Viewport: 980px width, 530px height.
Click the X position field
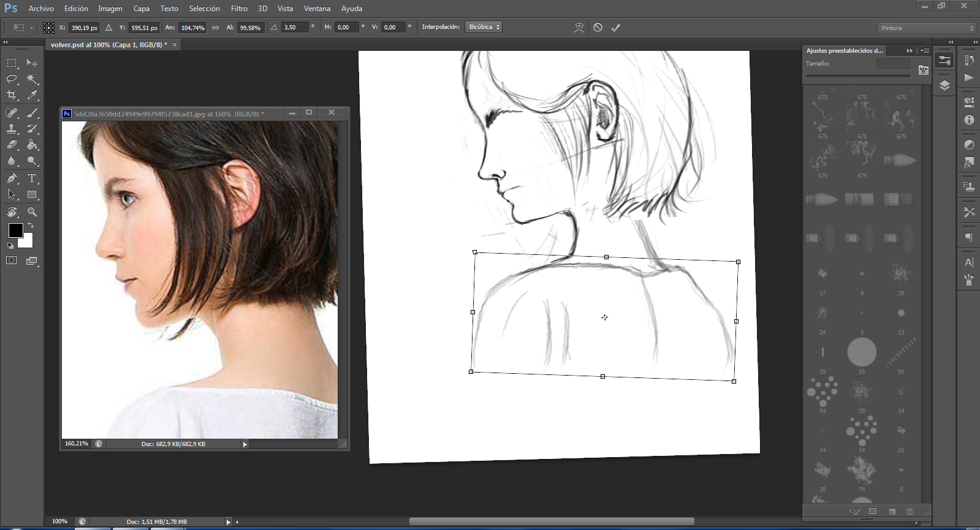click(x=85, y=28)
